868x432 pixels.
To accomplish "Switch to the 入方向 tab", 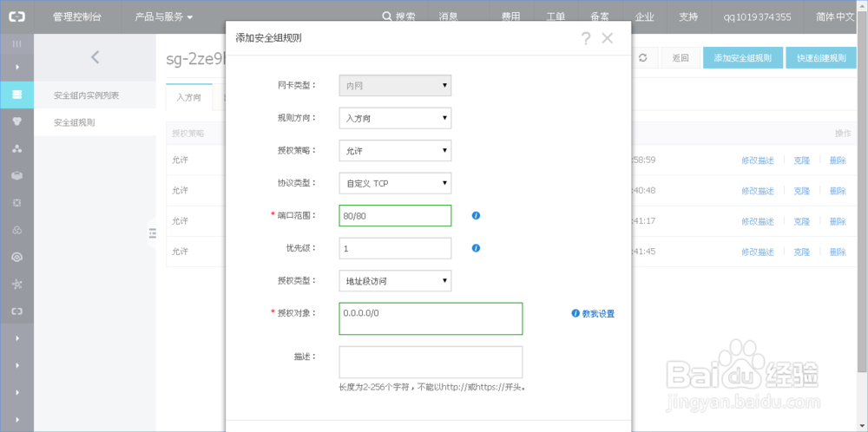I will pyautogui.click(x=188, y=97).
